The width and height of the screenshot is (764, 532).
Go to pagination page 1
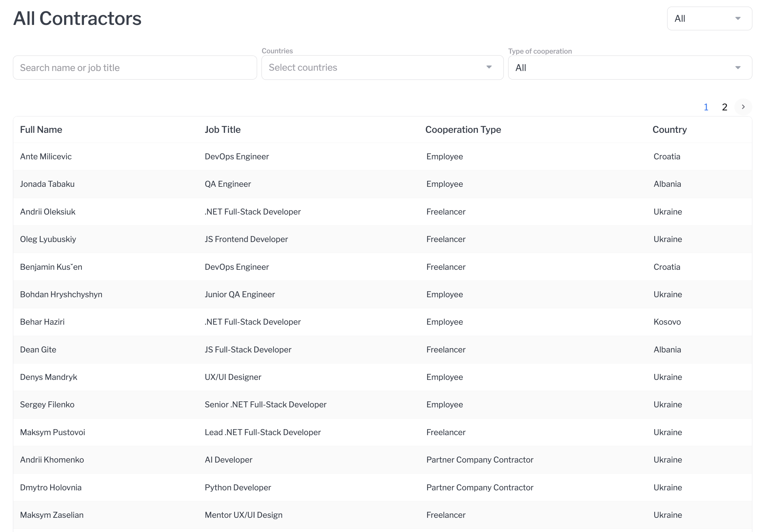pyautogui.click(x=706, y=107)
